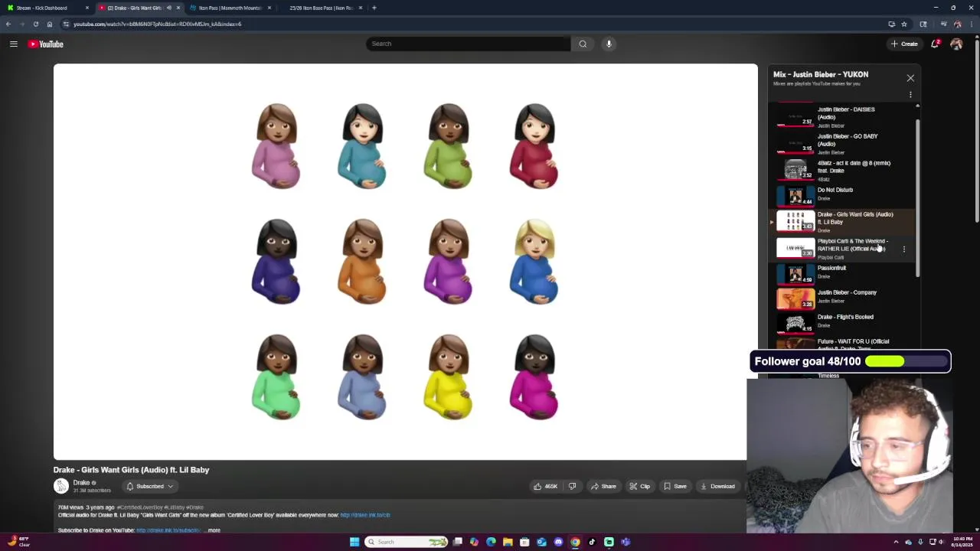Clip the video
Image resolution: width=980 pixels, height=551 pixels.
639,486
